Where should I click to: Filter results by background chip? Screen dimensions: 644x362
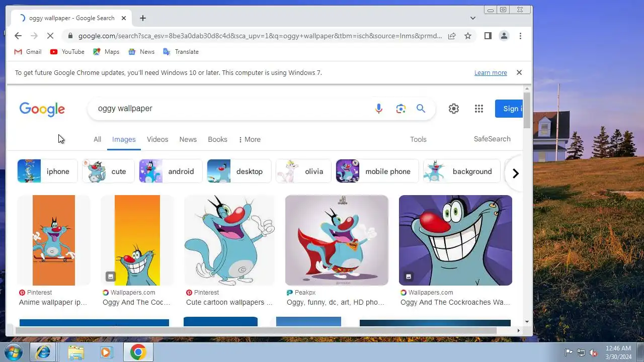coord(462,171)
